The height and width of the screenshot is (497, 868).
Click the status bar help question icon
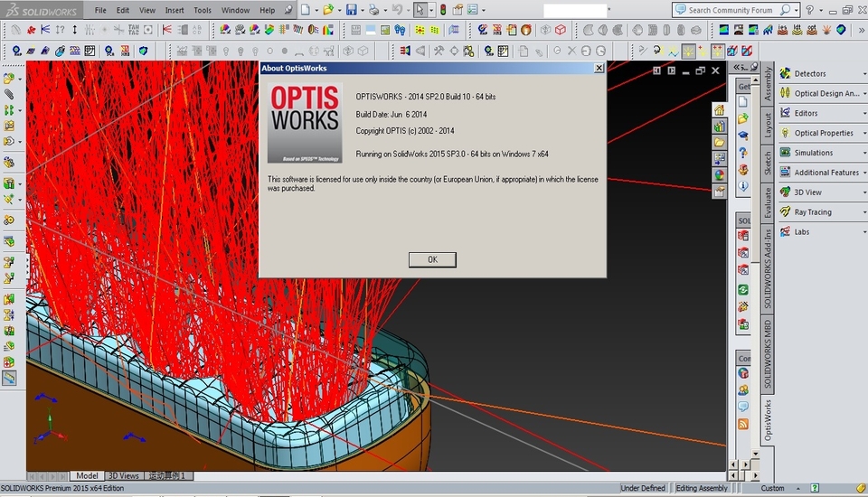tap(815, 488)
